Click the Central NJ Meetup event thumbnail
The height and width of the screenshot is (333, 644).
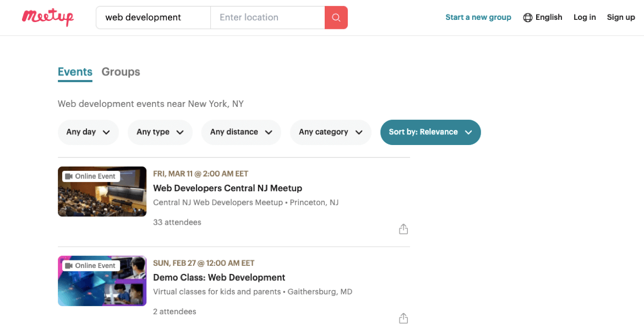coord(102,192)
